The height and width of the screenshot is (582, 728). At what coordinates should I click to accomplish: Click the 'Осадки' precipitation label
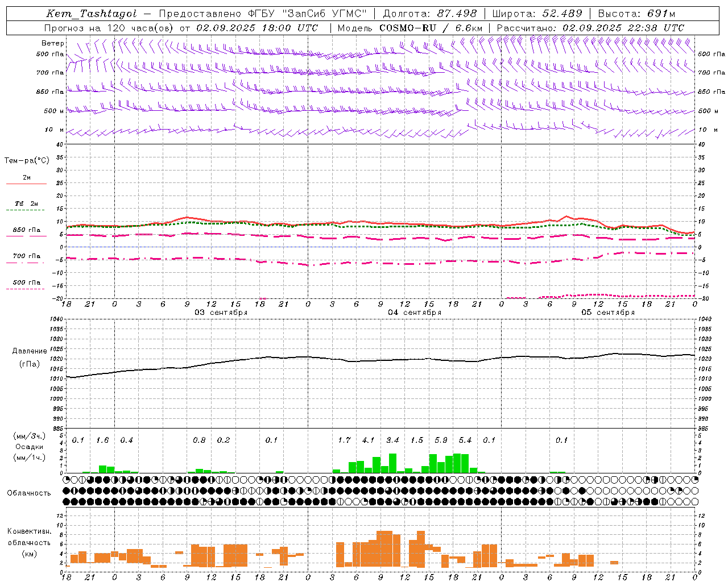[29, 447]
